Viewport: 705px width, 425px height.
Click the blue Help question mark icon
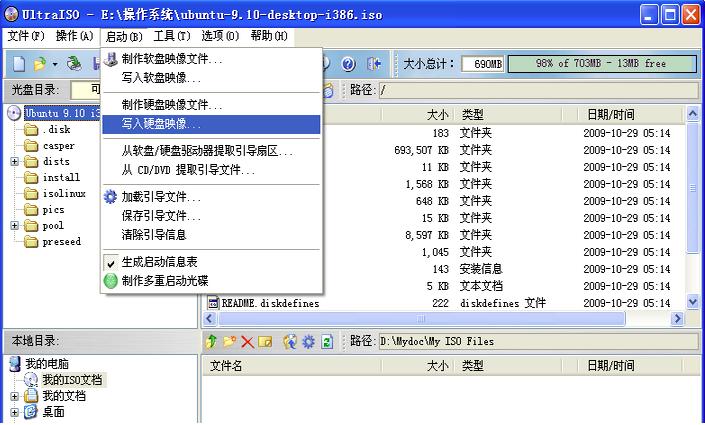[348, 64]
